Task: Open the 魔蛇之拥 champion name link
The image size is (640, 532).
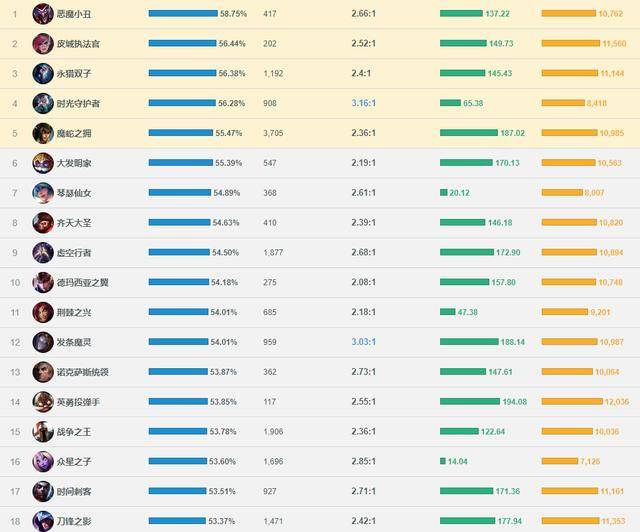Action: click(74, 133)
